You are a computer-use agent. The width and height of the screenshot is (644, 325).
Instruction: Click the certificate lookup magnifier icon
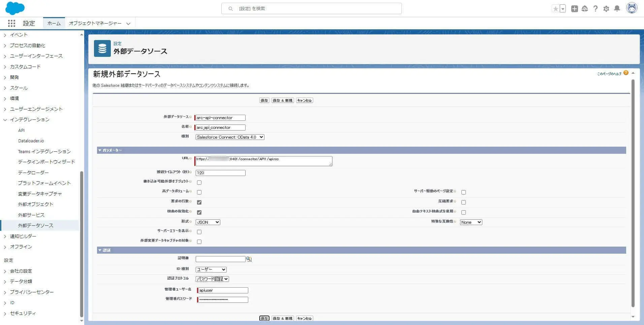click(x=249, y=259)
